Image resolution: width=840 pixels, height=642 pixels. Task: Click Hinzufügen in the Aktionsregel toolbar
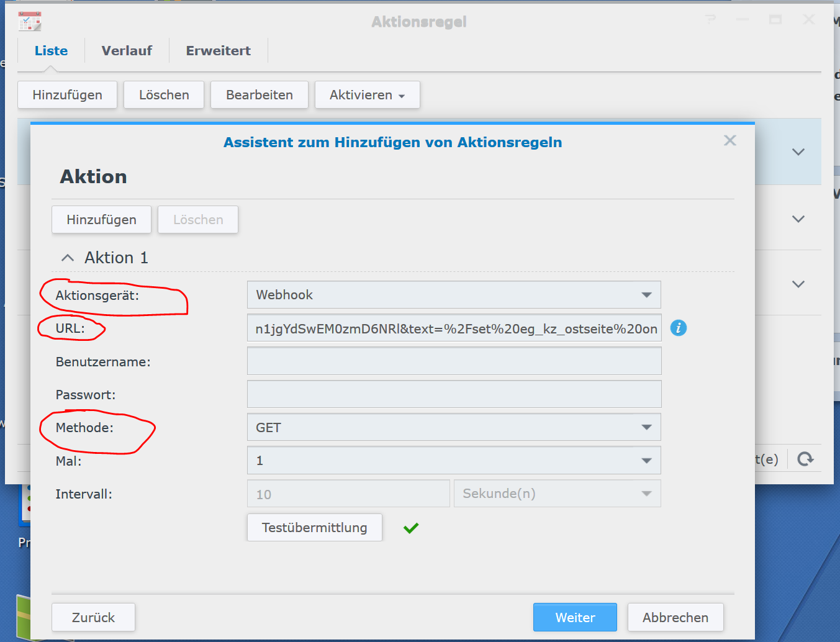pos(67,95)
